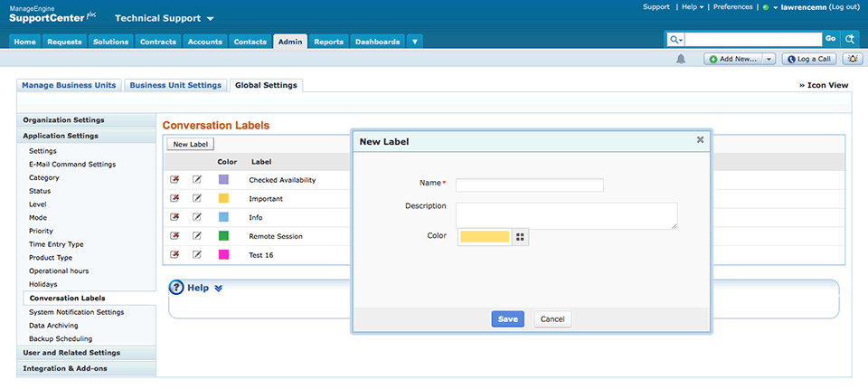Open the color palette grid picker
Screen dimensions: 868x389
coord(520,237)
